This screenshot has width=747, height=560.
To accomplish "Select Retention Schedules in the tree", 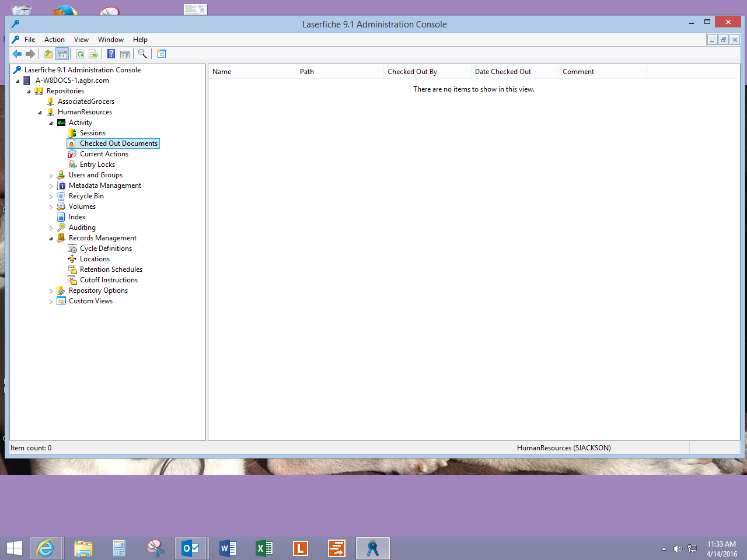I will click(111, 269).
